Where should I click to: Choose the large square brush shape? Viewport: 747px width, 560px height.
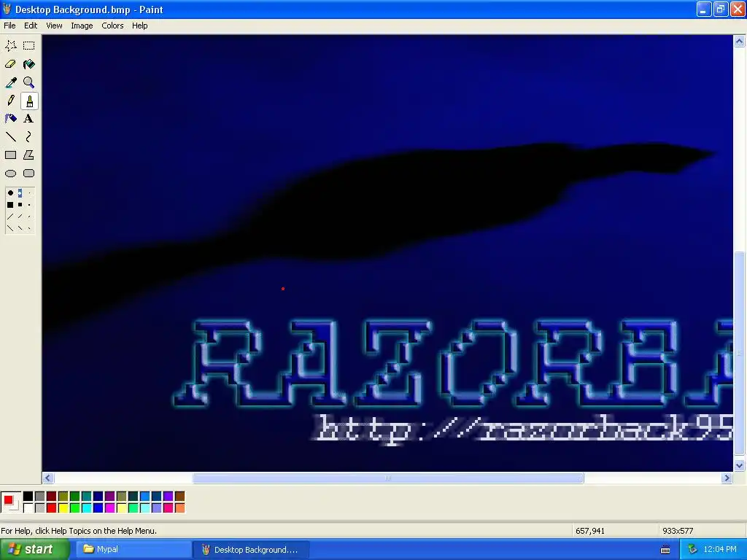pyautogui.click(x=10, y=205)
